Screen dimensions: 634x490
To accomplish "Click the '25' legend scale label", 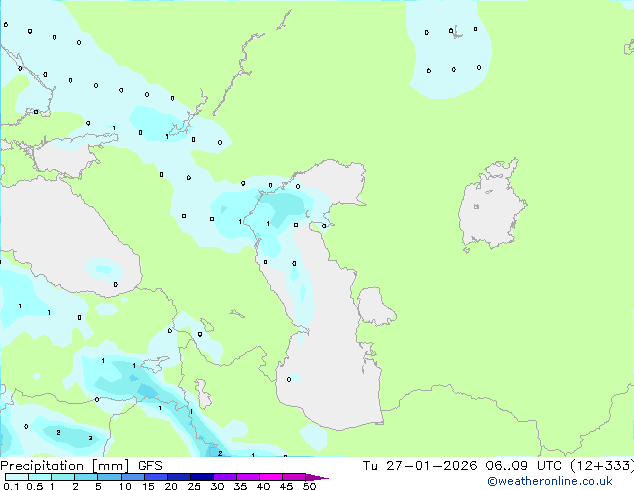I will point(194,486).
